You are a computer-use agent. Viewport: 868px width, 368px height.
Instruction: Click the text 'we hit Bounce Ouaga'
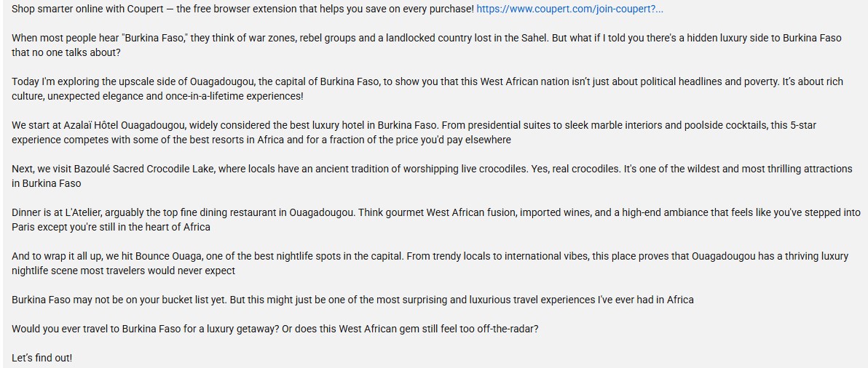point(130,256)
